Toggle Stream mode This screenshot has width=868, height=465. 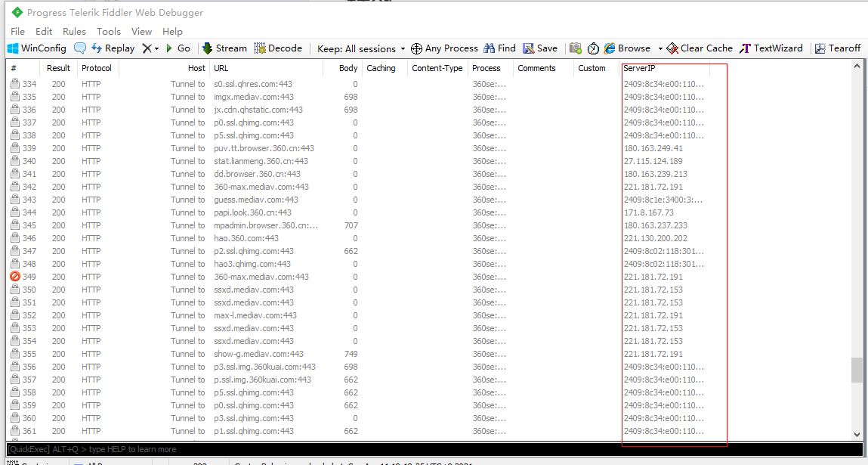coord(224,48)
